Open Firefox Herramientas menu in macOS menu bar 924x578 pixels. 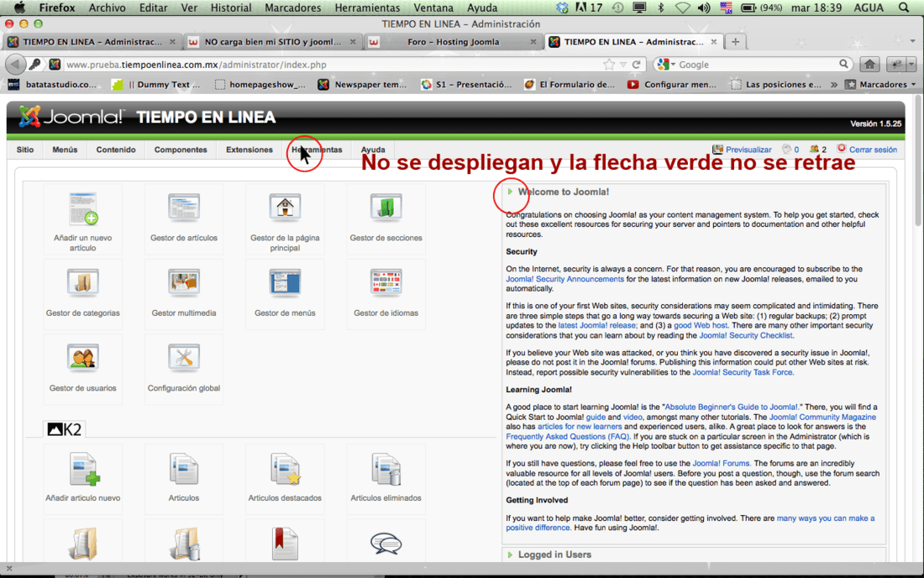pos(367,8)
